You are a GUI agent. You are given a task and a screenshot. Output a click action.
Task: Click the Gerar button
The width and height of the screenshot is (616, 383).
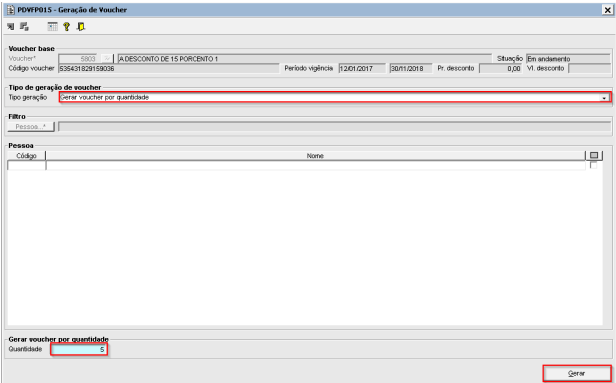pyautogui.click(x=577, y=373)
